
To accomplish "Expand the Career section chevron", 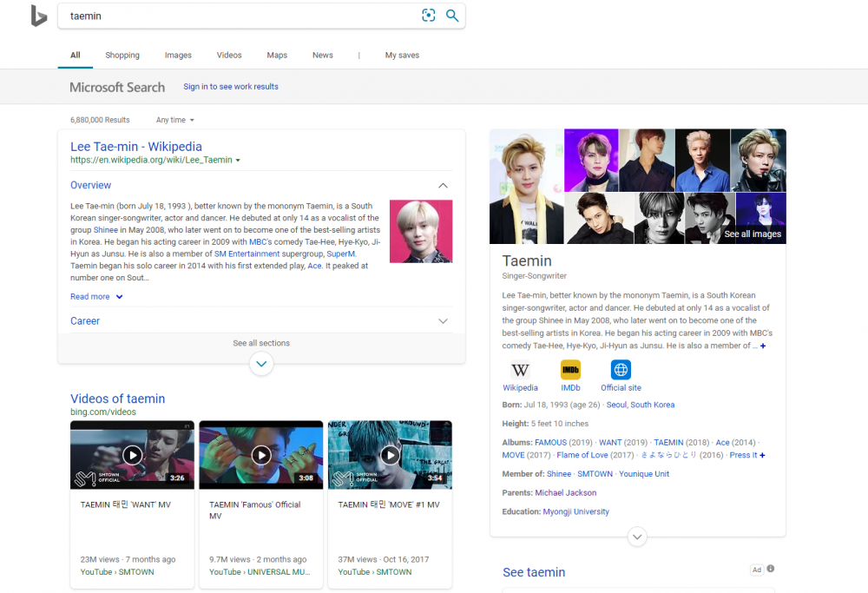I will click(x=443, y=321).
